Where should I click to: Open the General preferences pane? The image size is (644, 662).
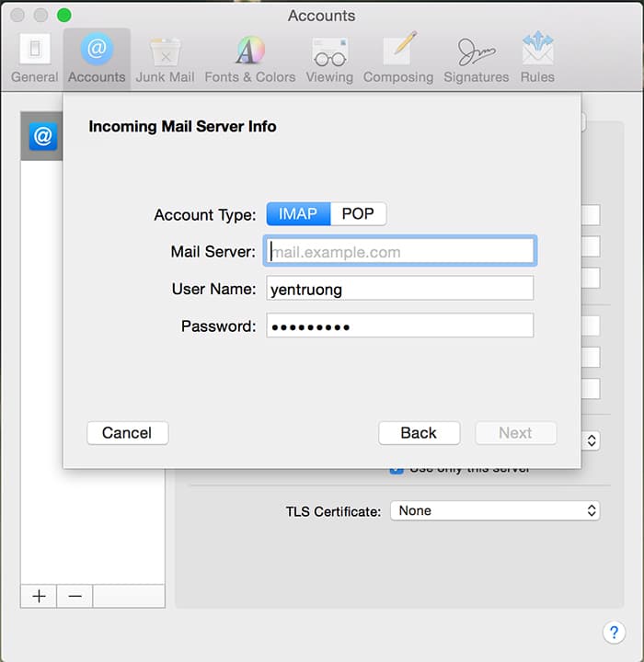35,59
